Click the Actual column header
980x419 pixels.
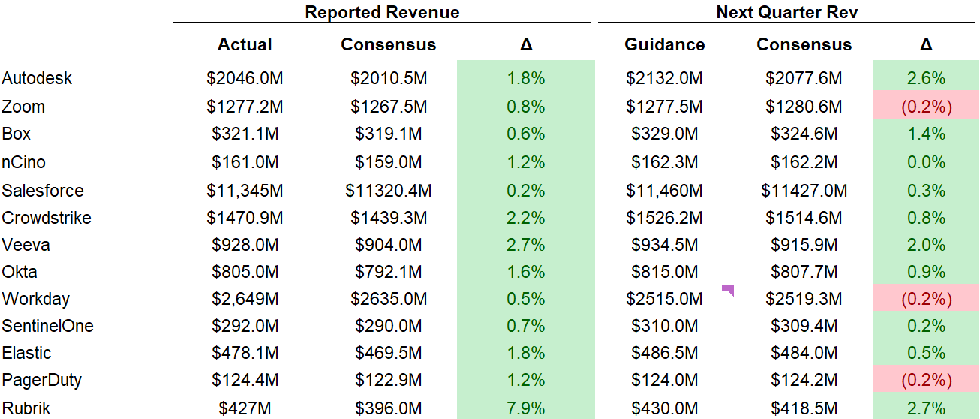pos(245,44)
